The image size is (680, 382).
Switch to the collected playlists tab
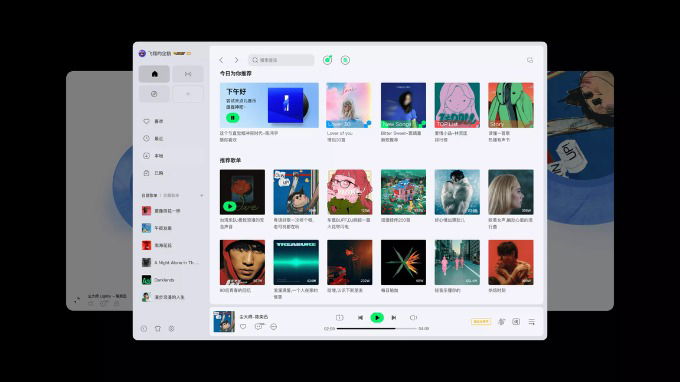(171, 196)
